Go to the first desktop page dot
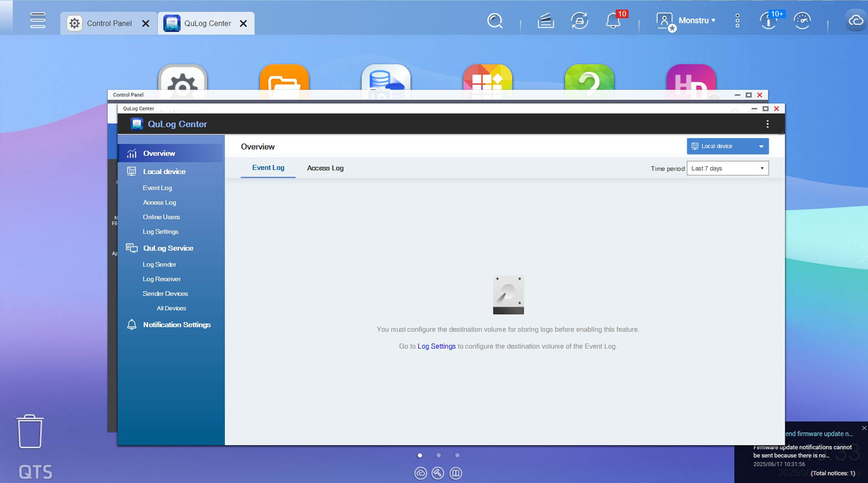Image resolution: width=868 pixels, height=483 pixels. (x=420, y=455)
